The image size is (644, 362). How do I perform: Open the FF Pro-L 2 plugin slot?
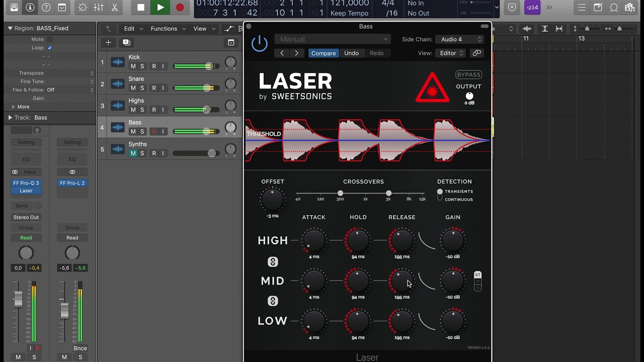point(72,183)
